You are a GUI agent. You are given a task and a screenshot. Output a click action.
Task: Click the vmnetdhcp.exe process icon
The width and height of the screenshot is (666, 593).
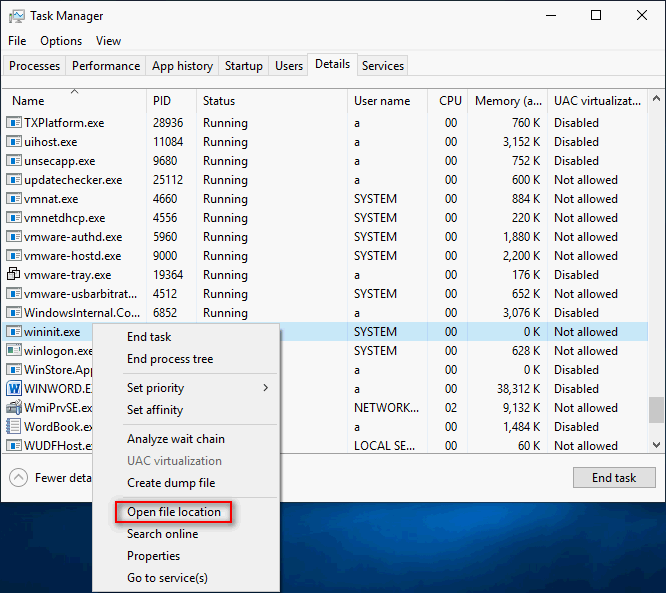click(14, 218)
